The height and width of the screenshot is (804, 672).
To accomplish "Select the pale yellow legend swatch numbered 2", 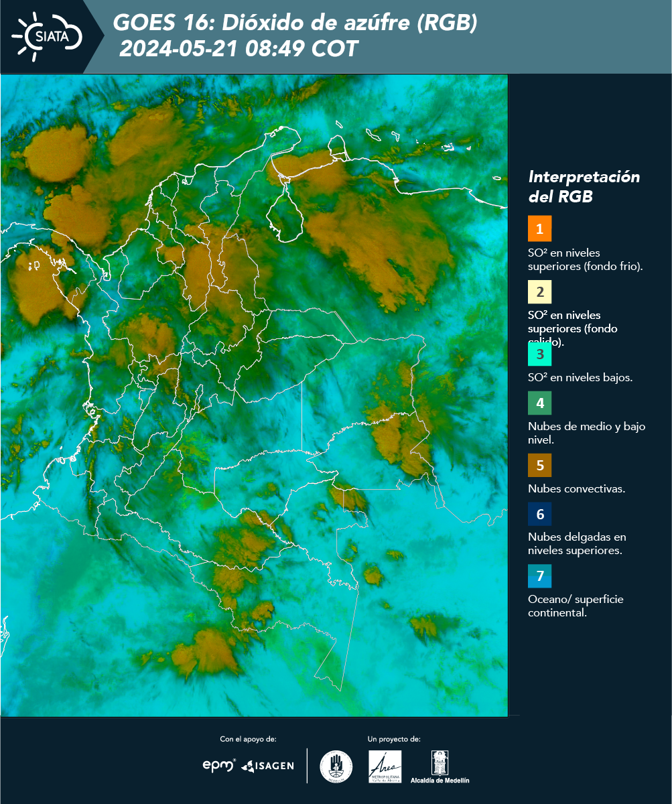I will click(x=539, y=292).
